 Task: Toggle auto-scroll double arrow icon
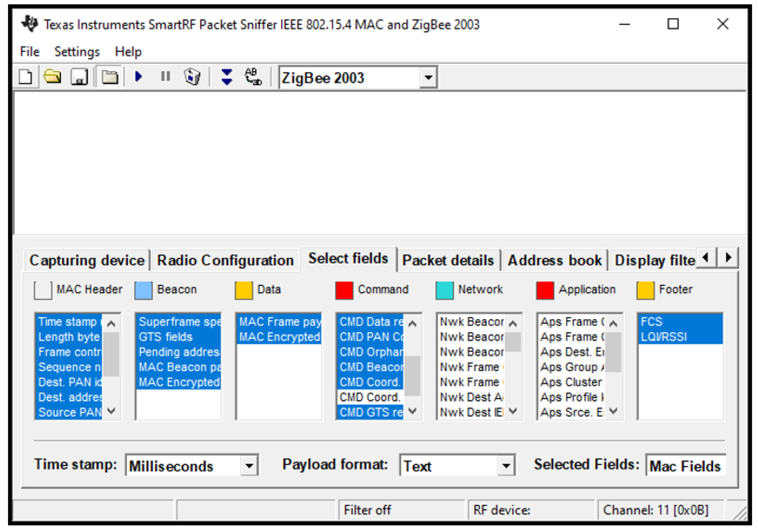(x=226, y=77)
